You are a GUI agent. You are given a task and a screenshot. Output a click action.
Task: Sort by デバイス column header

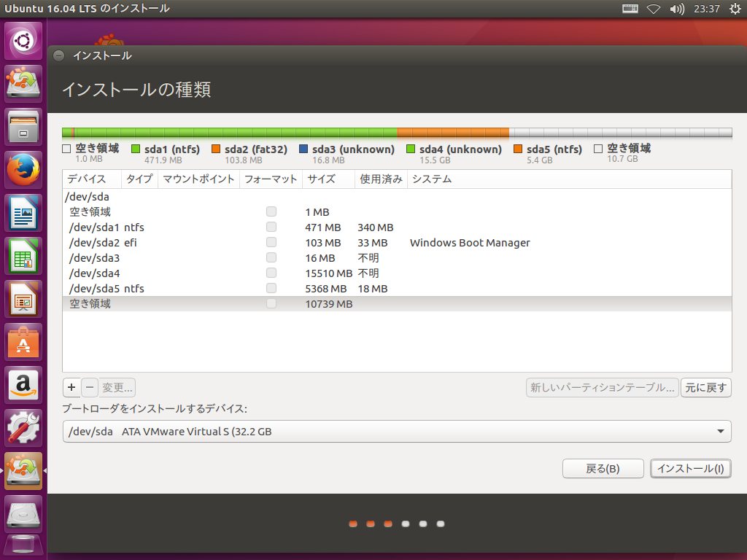click(92, 179)
